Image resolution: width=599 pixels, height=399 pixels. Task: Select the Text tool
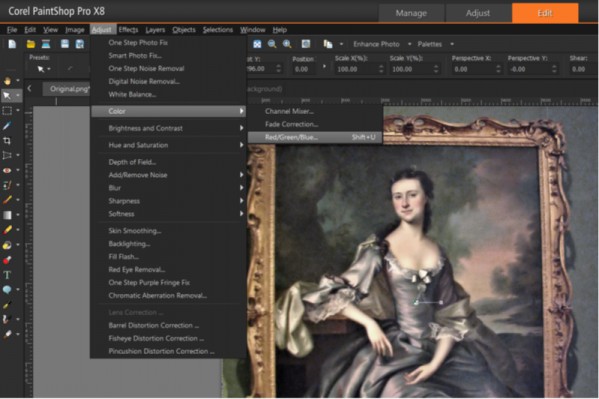(x=7, y=275)
